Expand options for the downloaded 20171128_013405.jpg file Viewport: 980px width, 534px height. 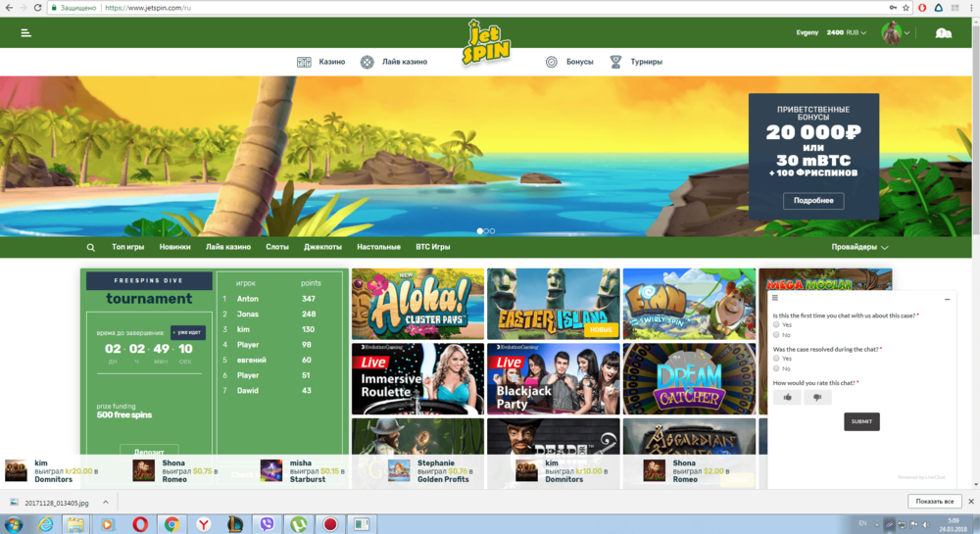pos(106,502)
